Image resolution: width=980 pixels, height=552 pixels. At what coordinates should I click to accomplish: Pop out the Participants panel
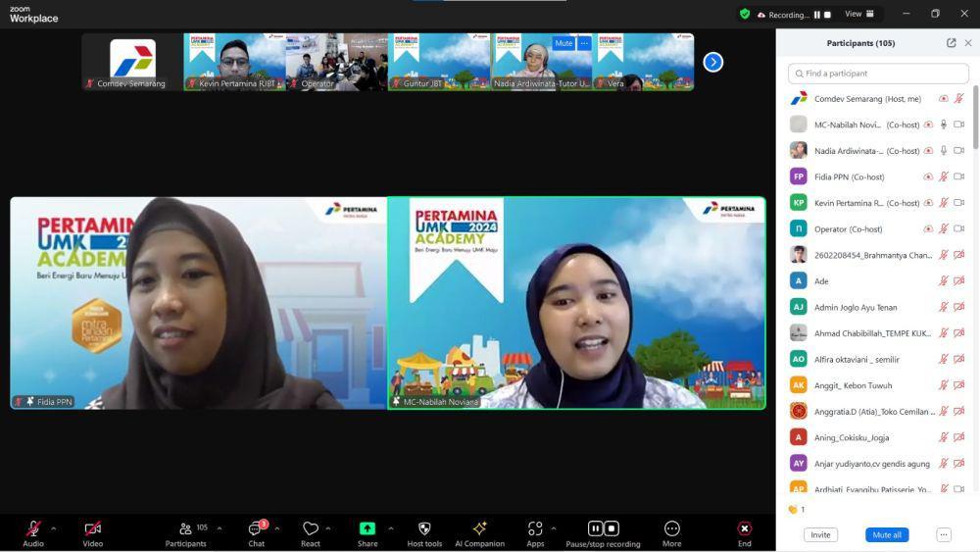[952, 43]
